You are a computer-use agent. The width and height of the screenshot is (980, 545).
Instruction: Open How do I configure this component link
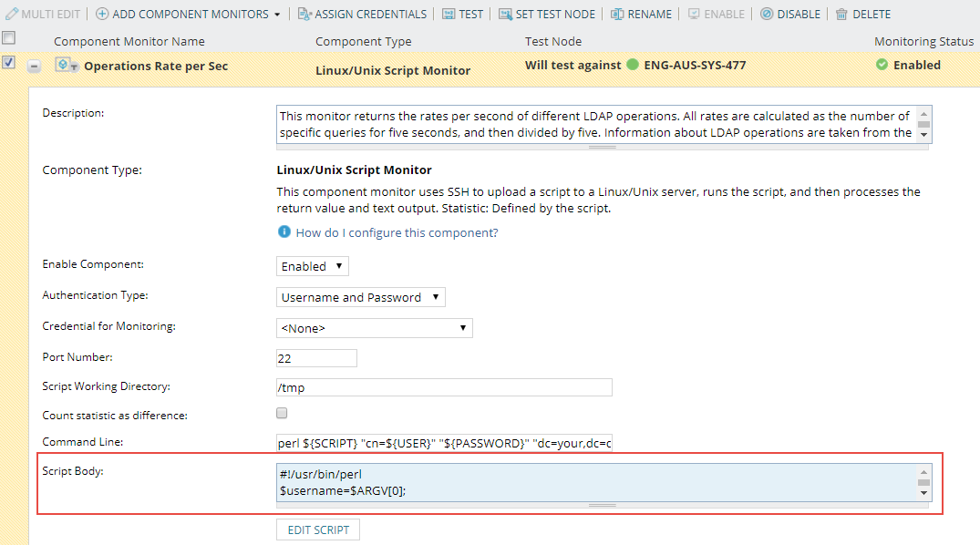click(x=397, y=232)
